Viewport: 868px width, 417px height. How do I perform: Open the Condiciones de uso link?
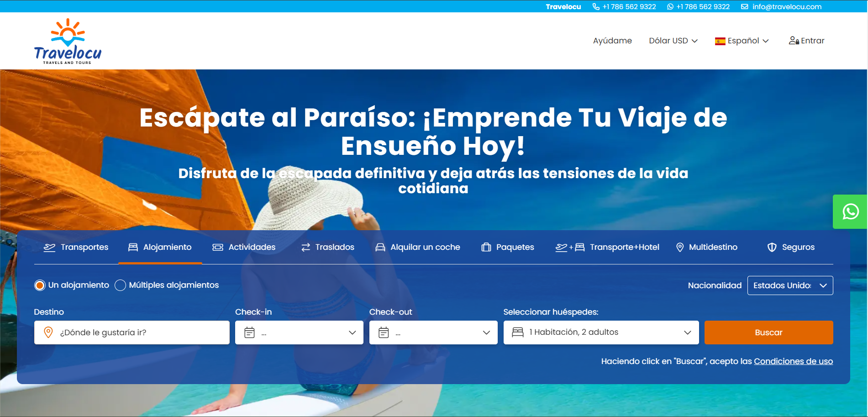point(793,361)
